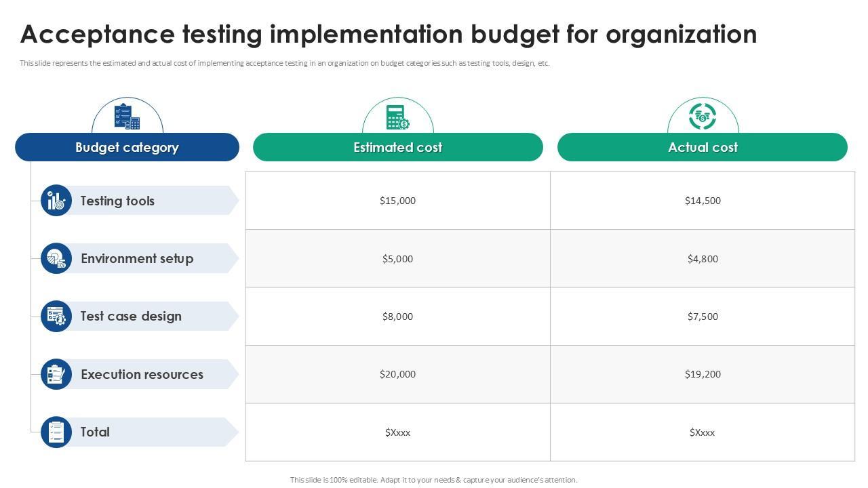Click the $20,000 estimated cost cell
The height and width of the screenshot is (488, 868).
tap(397, 374)
